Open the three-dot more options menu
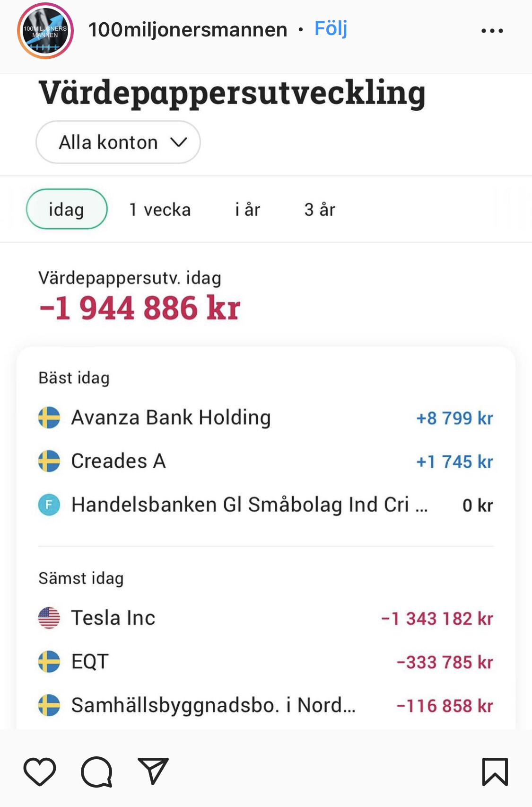Viewport: 532px width, 807px height. pos(492,31)
